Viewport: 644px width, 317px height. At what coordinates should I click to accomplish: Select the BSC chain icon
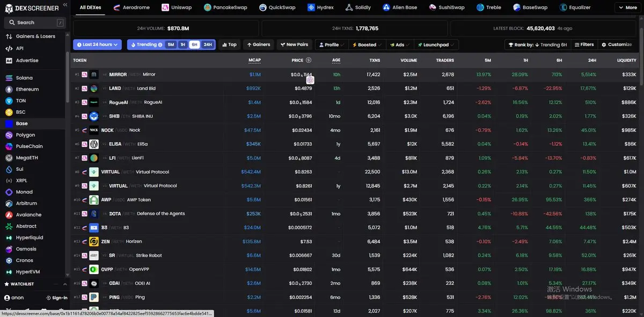[9, 112]
